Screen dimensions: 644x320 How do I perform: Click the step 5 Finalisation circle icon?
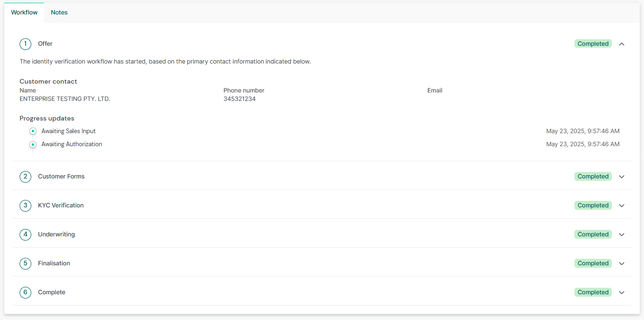pos(25,263)
